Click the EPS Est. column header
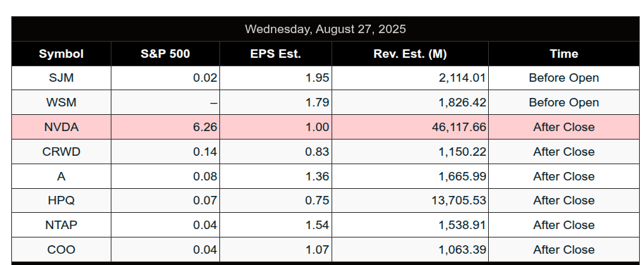The height and width of the screenshot is (265, 644). pyautogui.click(x=276, y=54)
